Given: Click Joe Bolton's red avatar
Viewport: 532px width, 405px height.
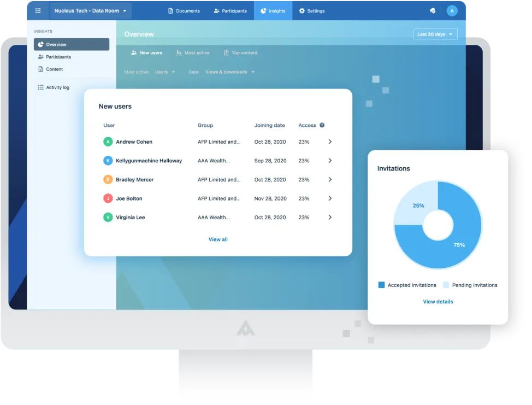Looking at the screenshot, I should click(108, 198).
